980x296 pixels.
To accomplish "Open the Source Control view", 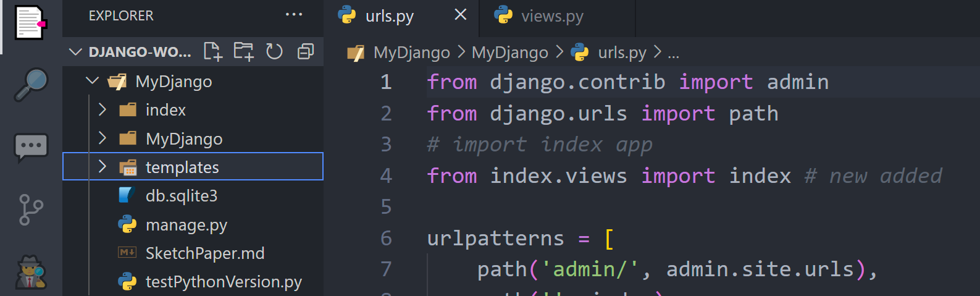I will click(x=31, y=210).
